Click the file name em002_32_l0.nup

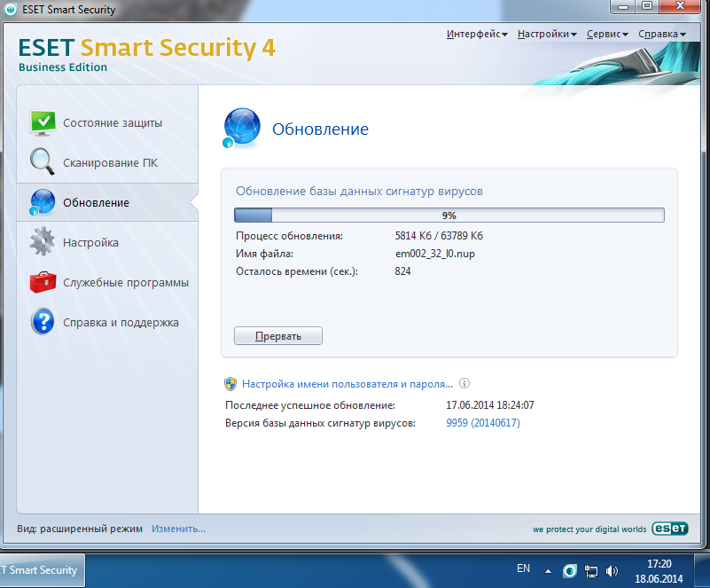(x=434, y=254)
